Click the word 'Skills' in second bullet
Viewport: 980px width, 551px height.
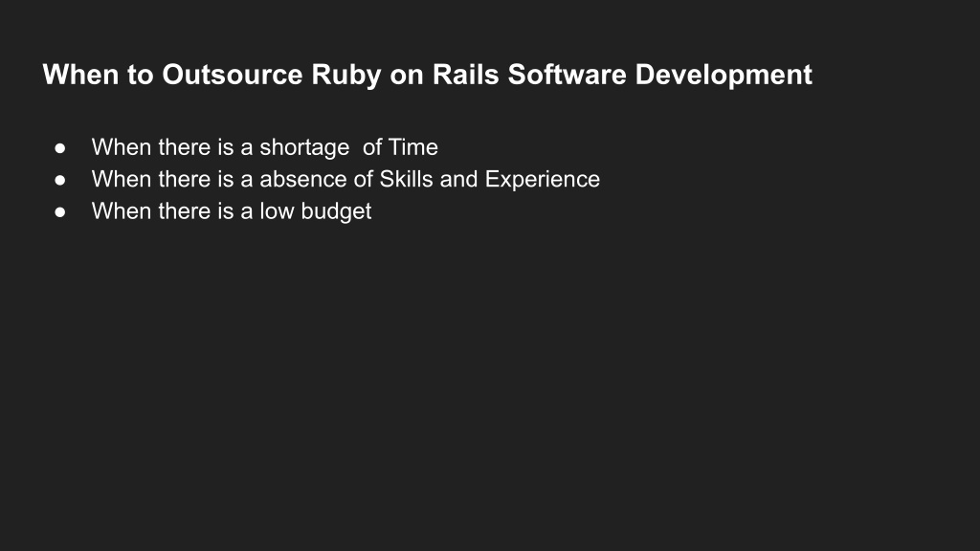[x=406, y=179]
